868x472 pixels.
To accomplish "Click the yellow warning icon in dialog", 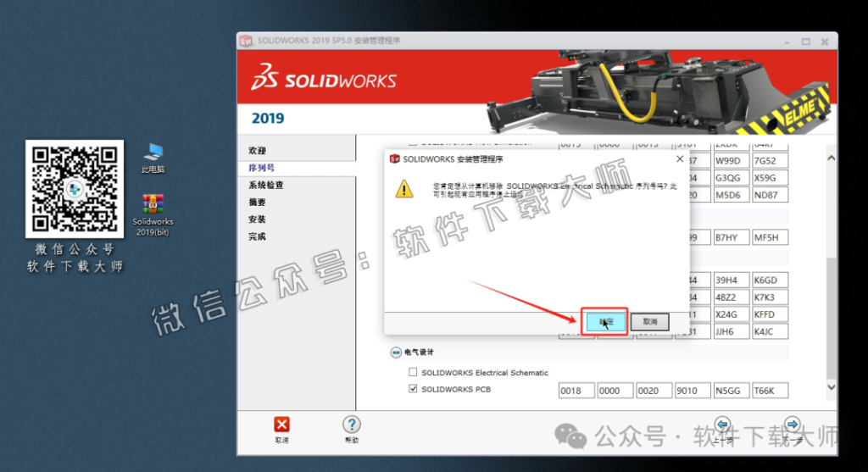I will click(x=404, y=189).
